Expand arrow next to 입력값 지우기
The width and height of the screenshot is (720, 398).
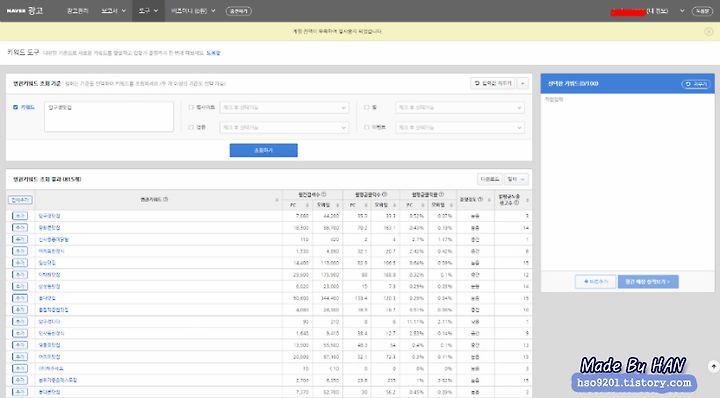pyautogui.click(x=523, y=84)
